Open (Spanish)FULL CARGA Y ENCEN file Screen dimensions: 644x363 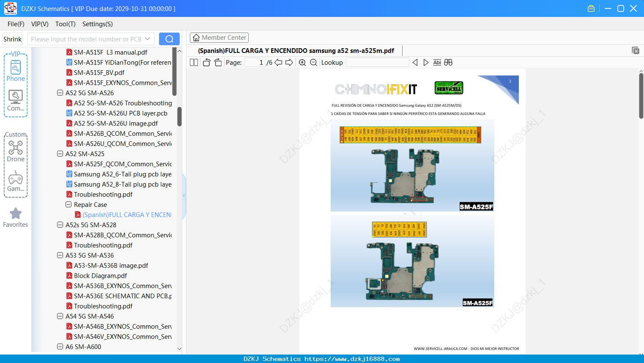point(123,214)
